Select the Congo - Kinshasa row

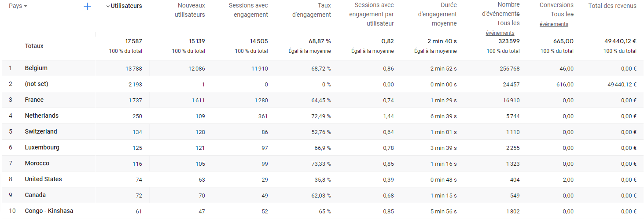click(x=49, y=211)
